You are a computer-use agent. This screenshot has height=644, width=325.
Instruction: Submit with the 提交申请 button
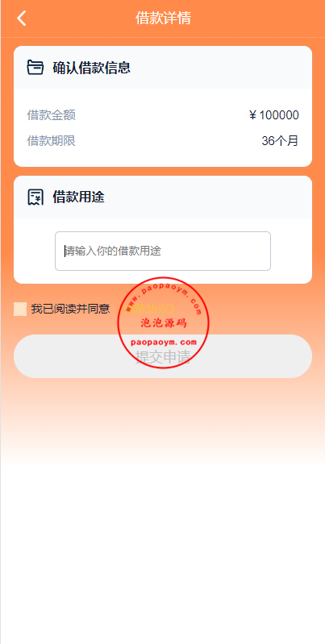163,356
